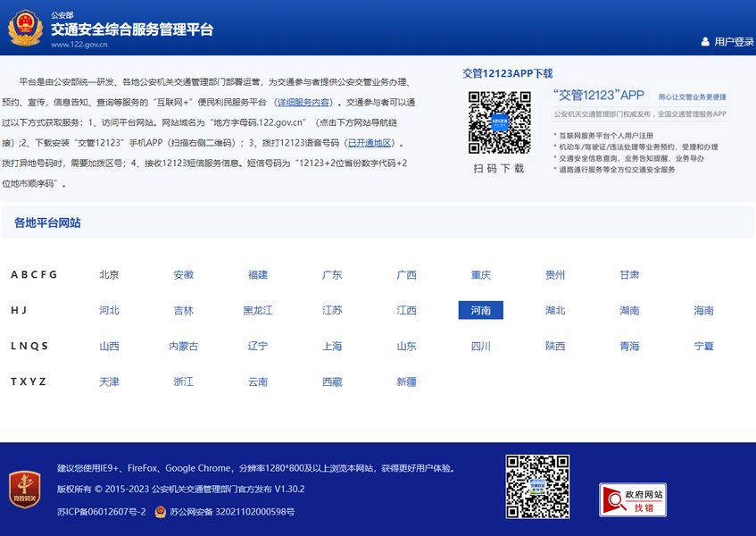756x536 pixels.
Task: Click the 交管12123 APP download QR code
Action: [499, 122]
